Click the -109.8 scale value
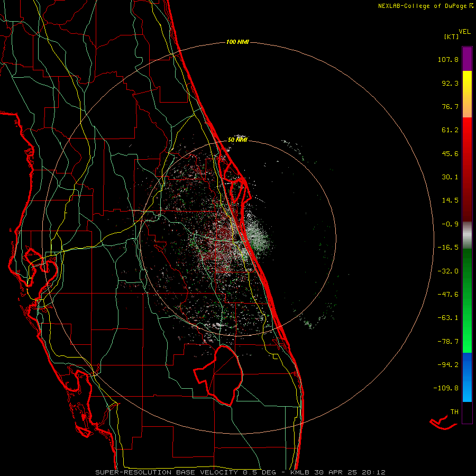Viewport: 476px width, 476px height. click(446, 388)
